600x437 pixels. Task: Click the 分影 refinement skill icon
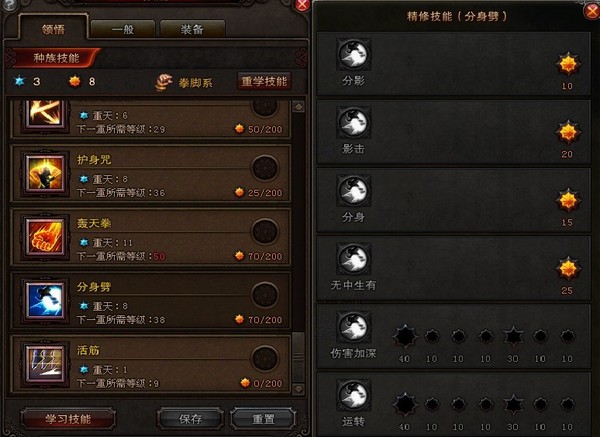click(x=354, y=54)
